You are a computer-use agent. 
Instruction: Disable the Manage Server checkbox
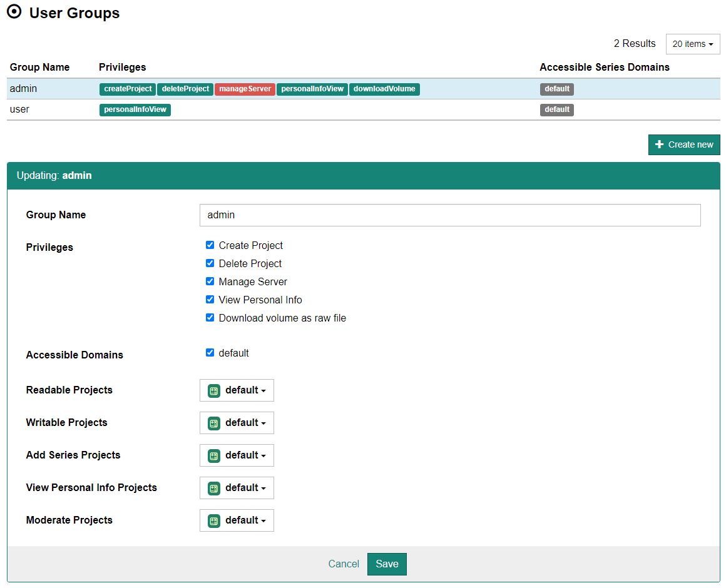(x=210, y=281)
